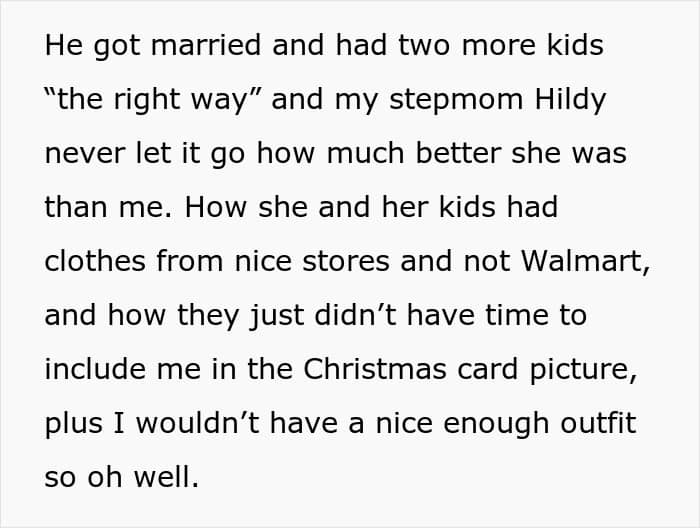
Task: Click the word "include"
Action: (x=95, y=369)
